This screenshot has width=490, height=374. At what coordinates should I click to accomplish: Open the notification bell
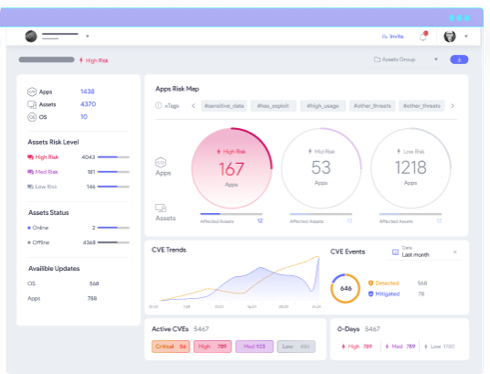click(x=423, y=36)
